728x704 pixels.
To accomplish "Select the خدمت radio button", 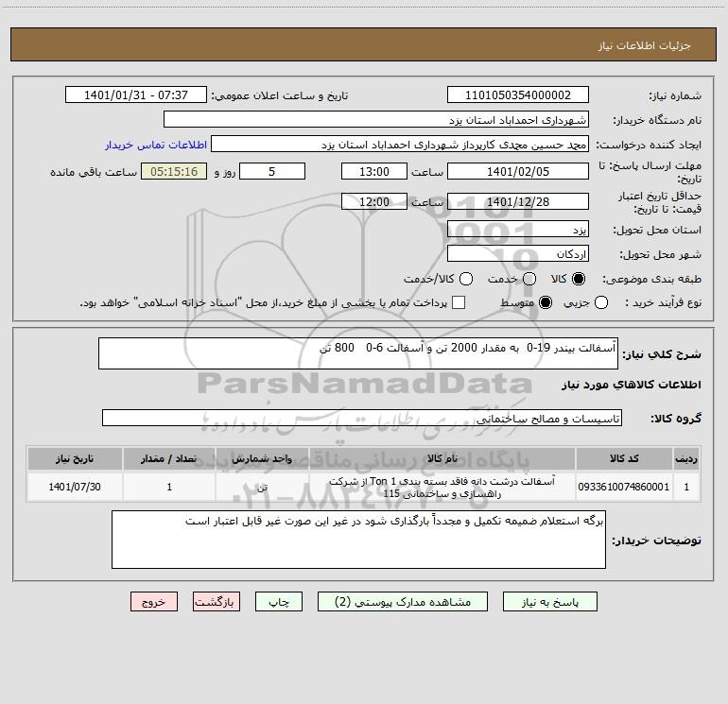I will point(529,279).
